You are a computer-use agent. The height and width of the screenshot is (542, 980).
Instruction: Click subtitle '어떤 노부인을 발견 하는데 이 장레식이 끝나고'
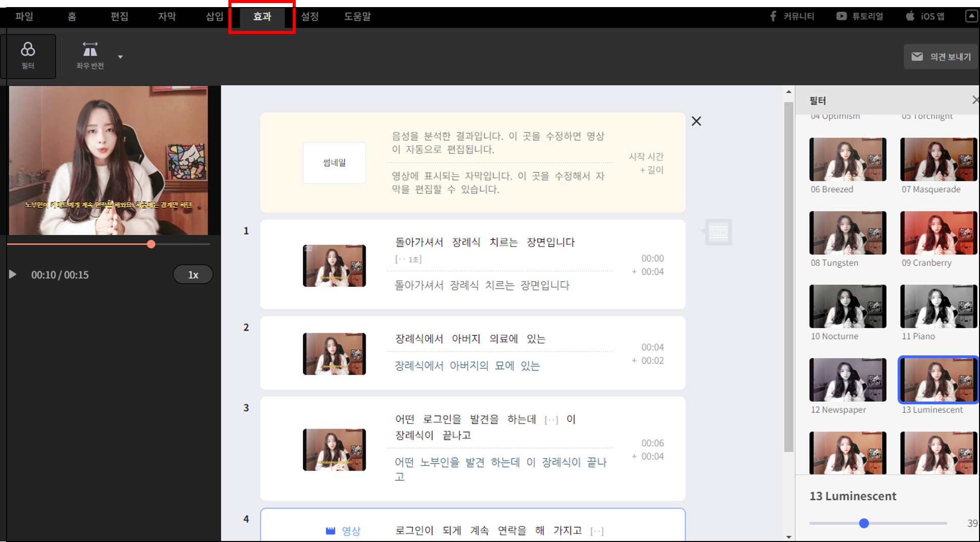click(x=500, y=469)
